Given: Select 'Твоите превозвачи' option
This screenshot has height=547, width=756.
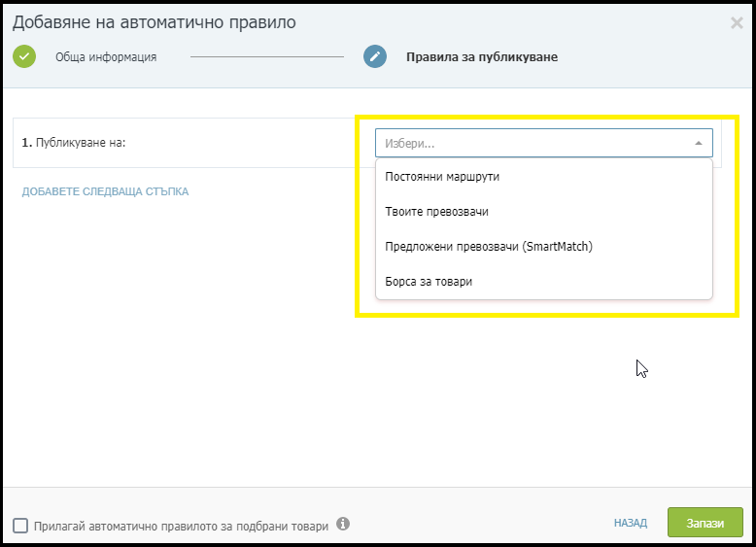Looking at the screenshot, I should pyautogui.click(x=544, y=212).
